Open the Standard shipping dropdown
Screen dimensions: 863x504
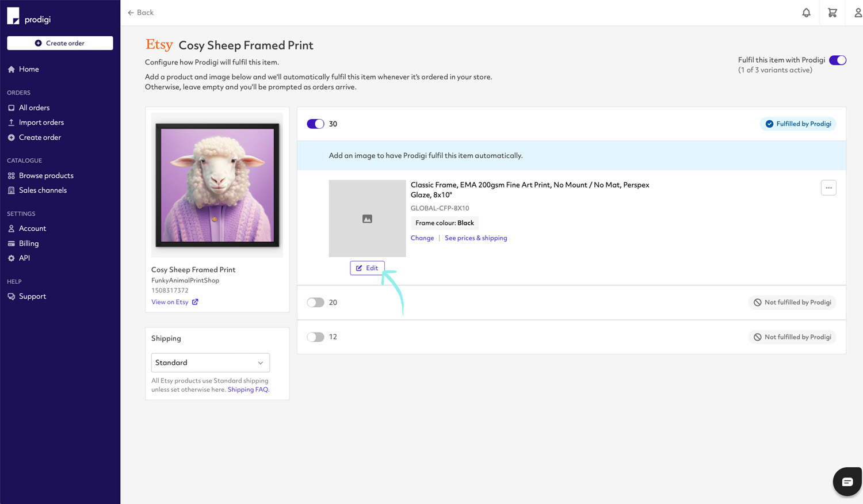210,362
